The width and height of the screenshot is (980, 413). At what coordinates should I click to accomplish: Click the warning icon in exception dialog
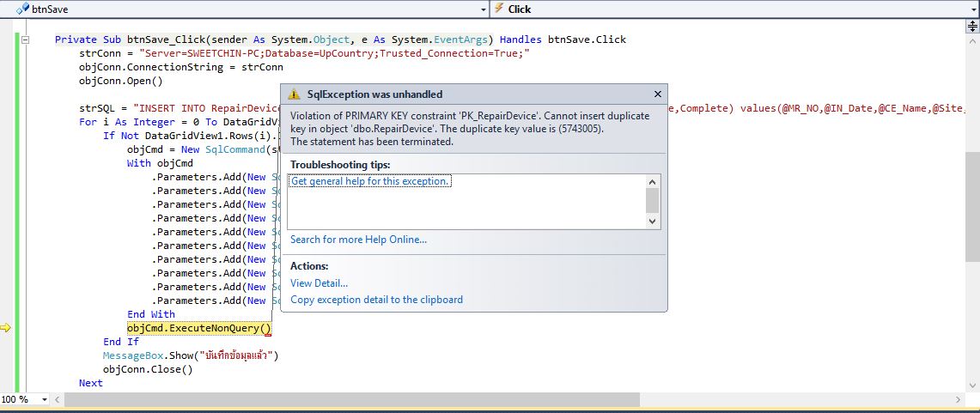294,94
